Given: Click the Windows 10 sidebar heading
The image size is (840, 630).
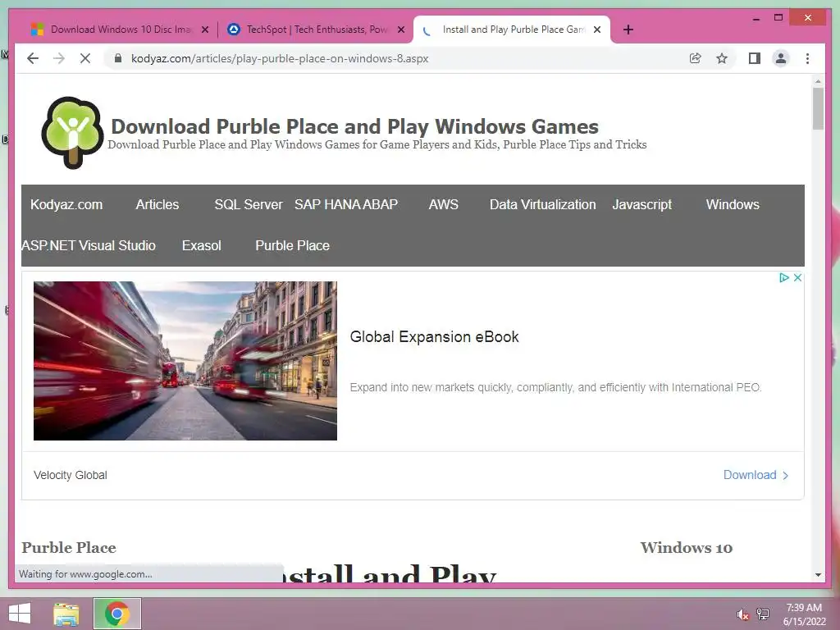Looking at the screenshot, I should tap(687, 547).
